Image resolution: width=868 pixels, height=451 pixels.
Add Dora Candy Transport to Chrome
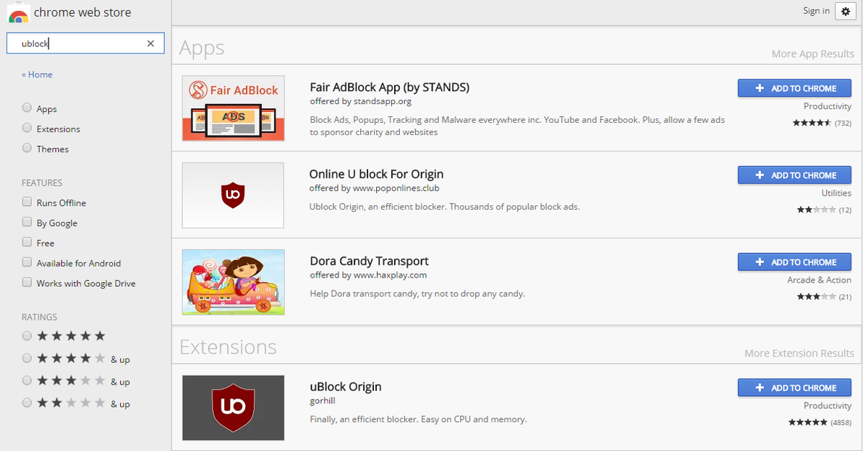pyautogui.click(x=795, y=262)
